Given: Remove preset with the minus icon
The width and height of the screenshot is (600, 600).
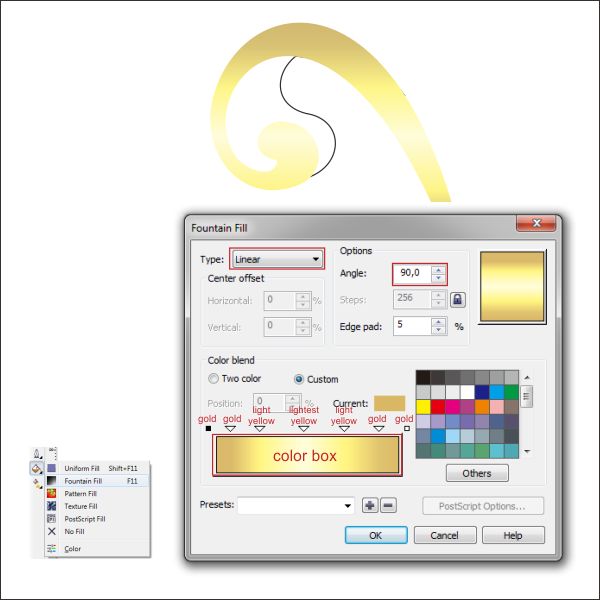Looking at the screenshot, I should tap(388, 506).
